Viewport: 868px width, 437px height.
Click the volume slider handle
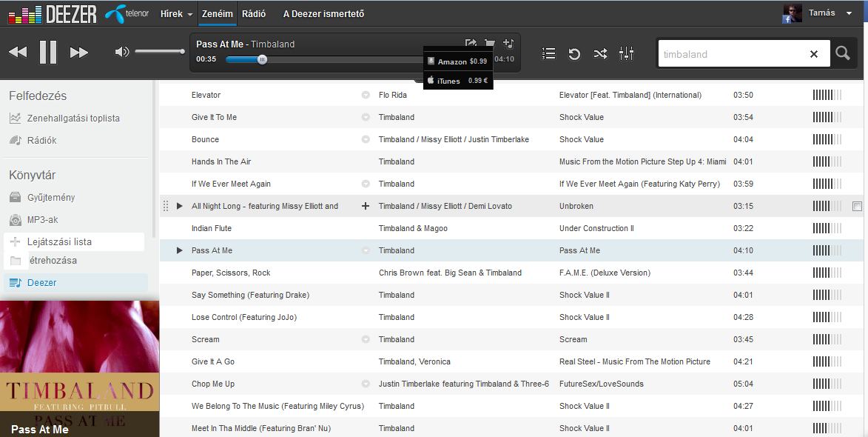coord(182,52)
